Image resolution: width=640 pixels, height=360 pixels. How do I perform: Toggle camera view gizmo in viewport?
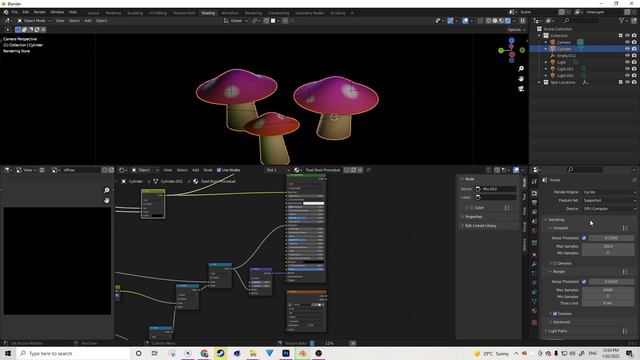[521, 89]
